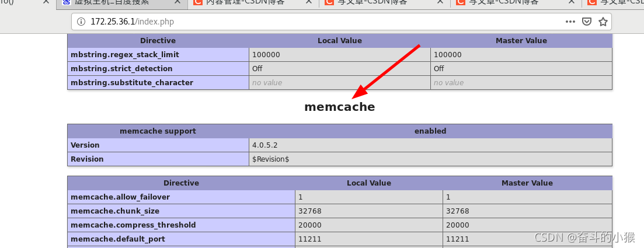644x248 pixels.
Task: Click the master value 20000 for compress_threshold
Action: [x=458, y=225]
